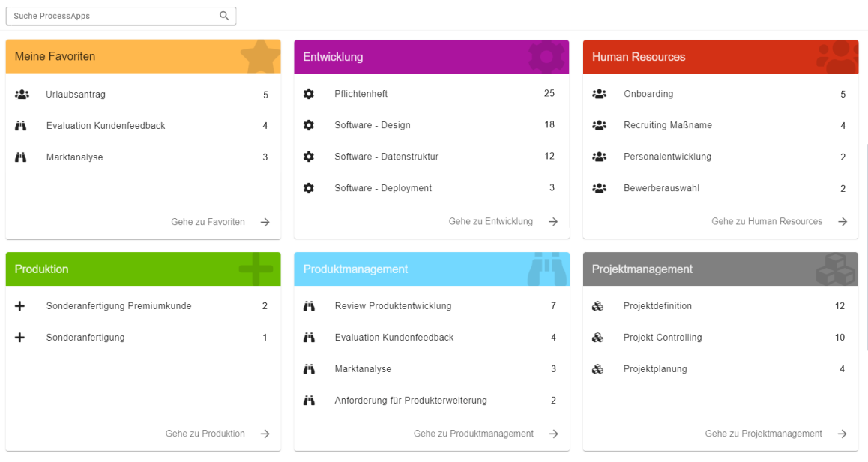Click the arrow next to Gehe zu Favoriten
The height and width of the screenshot is (462, 868).
click(264, 222)
